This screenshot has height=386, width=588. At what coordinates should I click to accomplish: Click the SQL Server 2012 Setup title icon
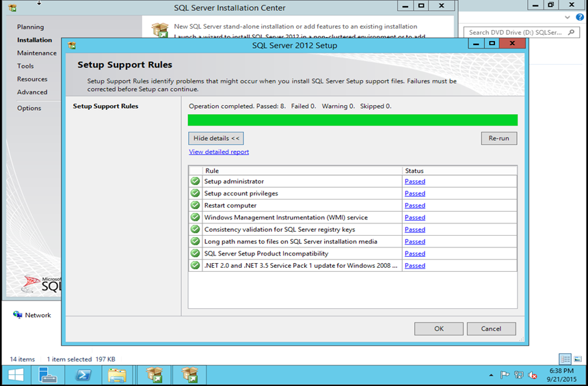click(72, 46)
